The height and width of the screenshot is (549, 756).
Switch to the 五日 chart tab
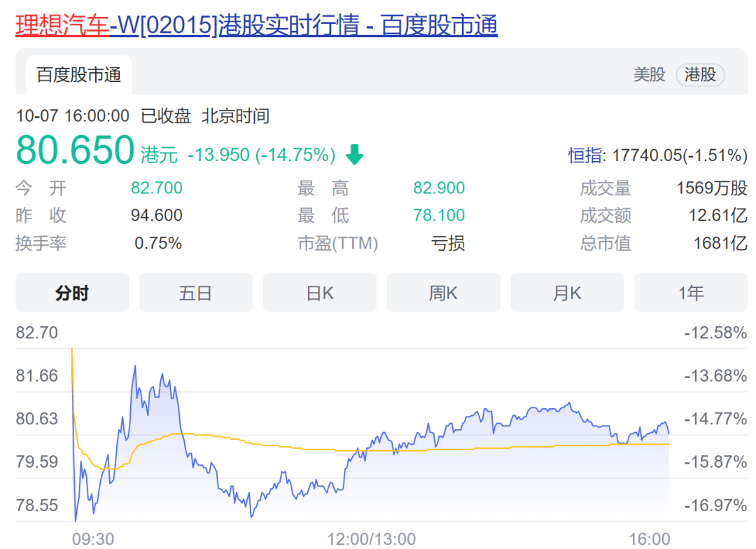[x=196, y=292]
